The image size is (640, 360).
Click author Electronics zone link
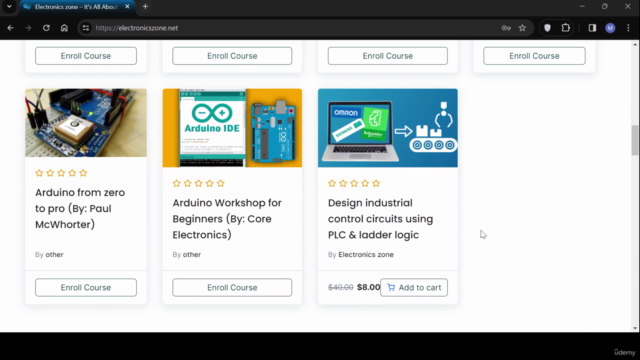(366, 254)
